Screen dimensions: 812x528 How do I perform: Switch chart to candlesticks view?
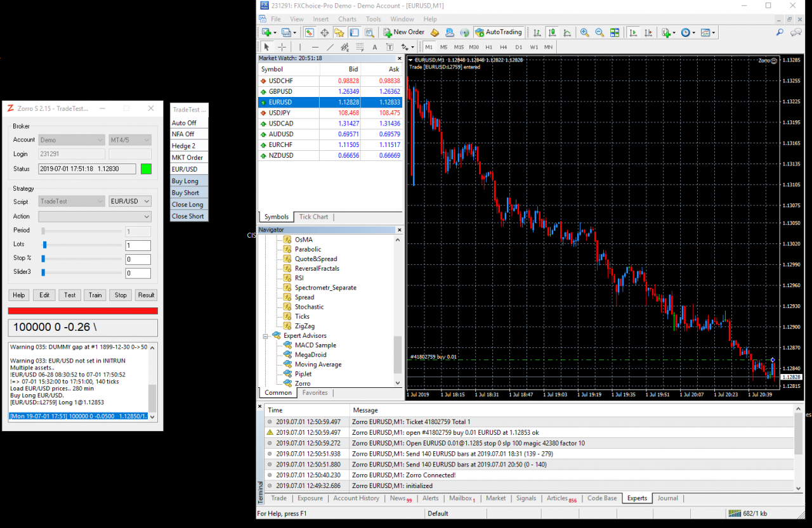[x=552, y=32]
